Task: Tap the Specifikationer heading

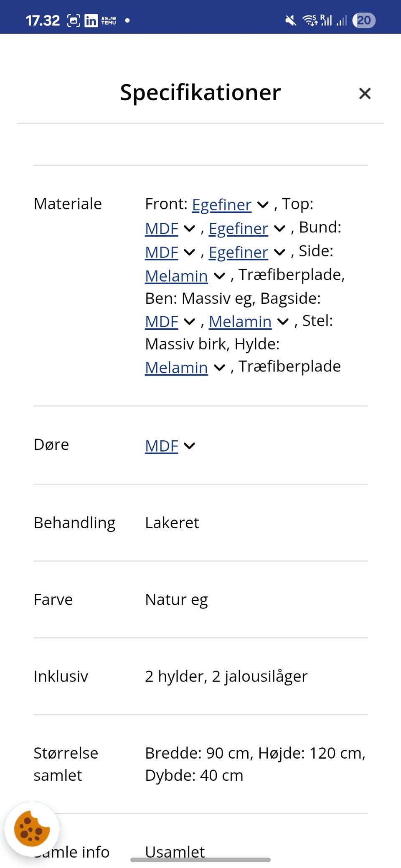Action: pyautogui.click(x=200, y=92)
